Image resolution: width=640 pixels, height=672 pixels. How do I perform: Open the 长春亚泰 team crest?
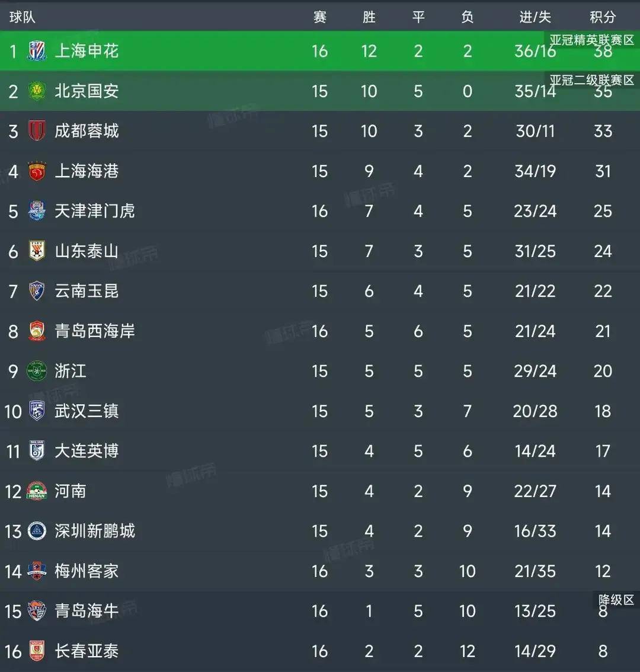[37, 651]
